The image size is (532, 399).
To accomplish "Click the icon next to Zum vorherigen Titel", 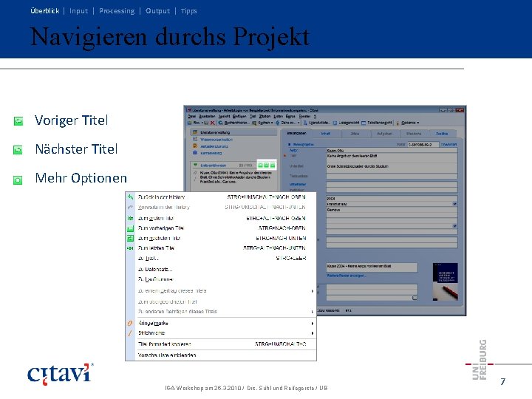I will [130, 228].
